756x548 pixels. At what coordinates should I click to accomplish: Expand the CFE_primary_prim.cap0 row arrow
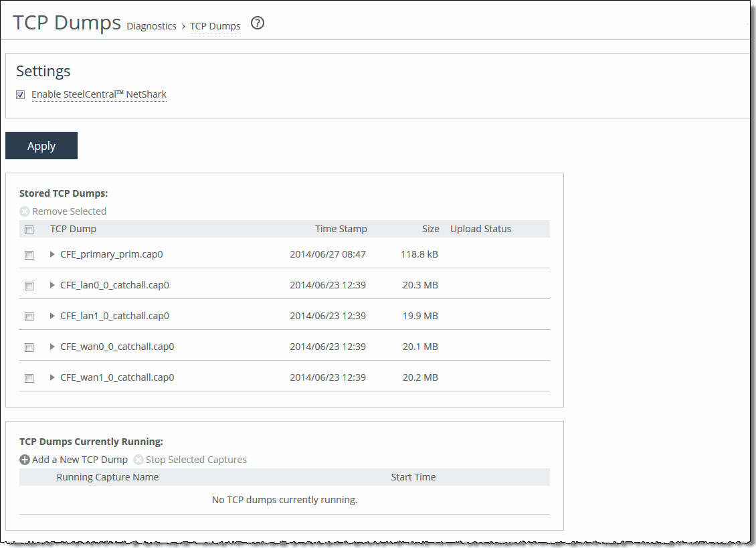[52, 254]
